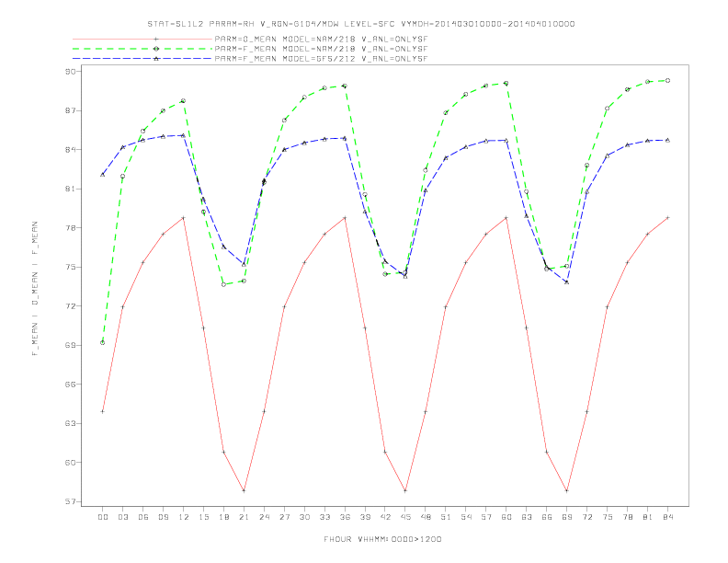Click the y-axis tick label 66
Screen dimensions: 728x563
(70, 385)
